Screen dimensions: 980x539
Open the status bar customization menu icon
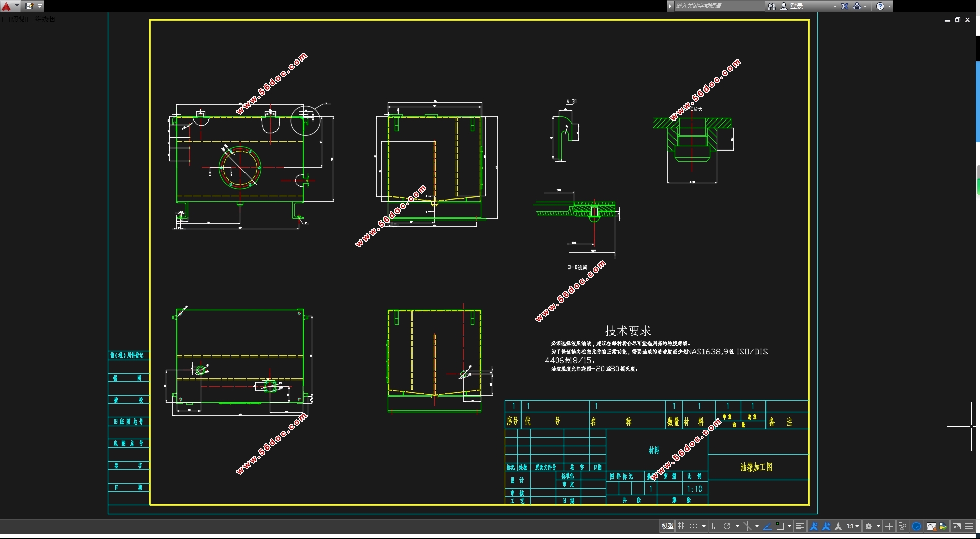969,526
